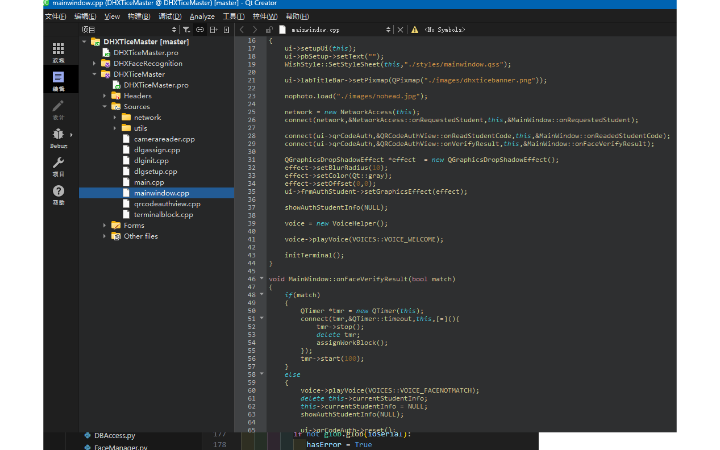Collapse the Sources folder
The width and height of the screenshot is (720, 450).
[105, 107]
